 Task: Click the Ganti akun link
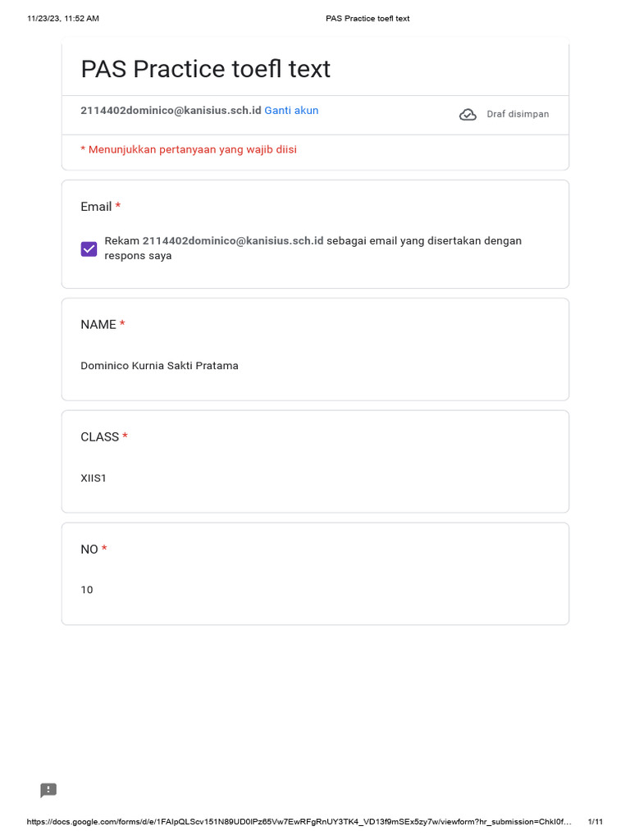291,110
